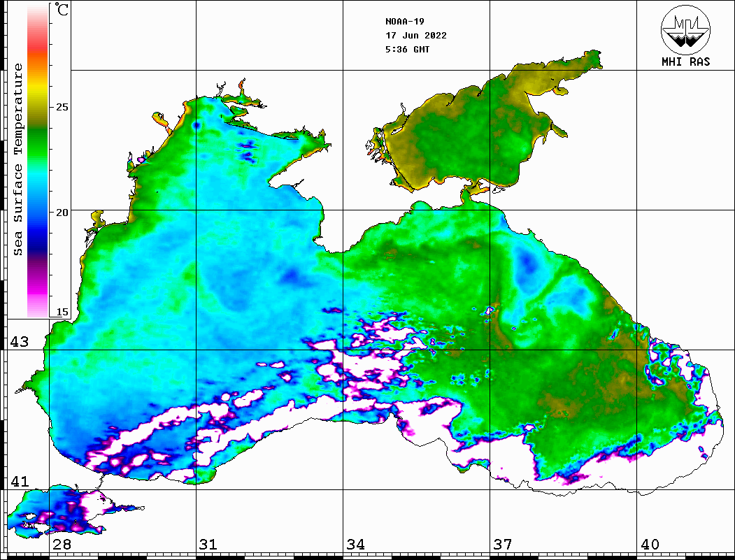Click longitude label '31'
The width and height of the screenshot is (735, 560).
point(208,545)
